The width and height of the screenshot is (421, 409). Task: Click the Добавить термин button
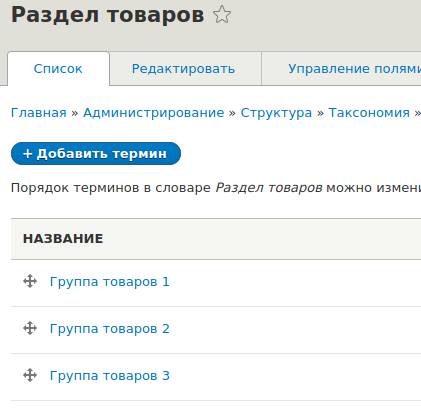tap(96, 154)
